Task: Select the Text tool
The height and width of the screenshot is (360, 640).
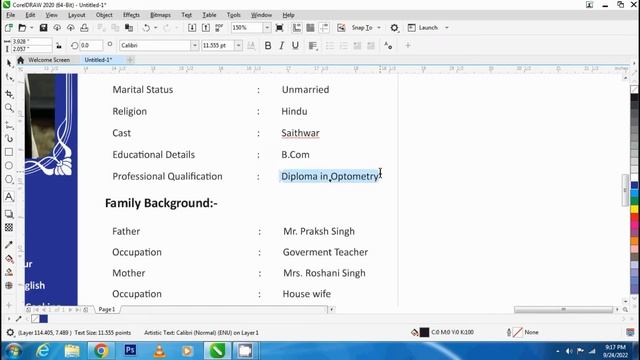Action: click(9, 197)
